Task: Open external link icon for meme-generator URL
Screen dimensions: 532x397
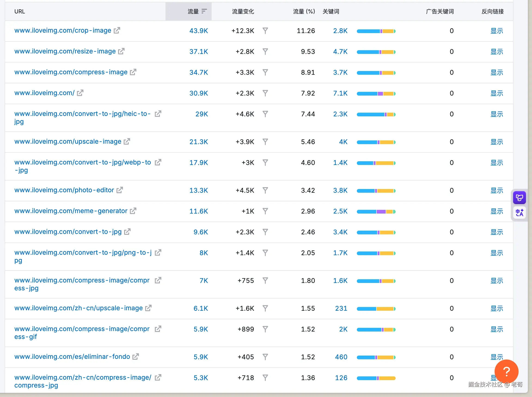Action: click(x=133, y=211)
